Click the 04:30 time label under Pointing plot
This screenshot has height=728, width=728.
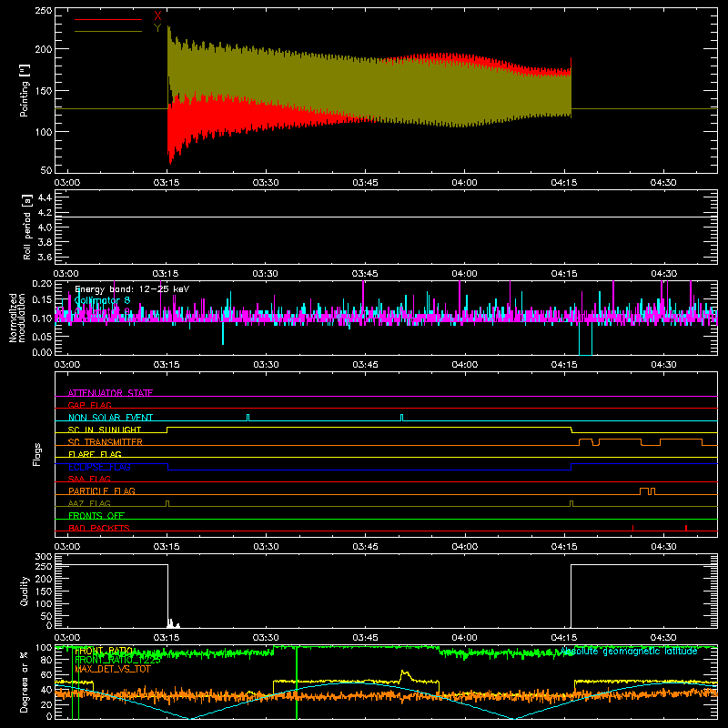(x=663, y=183)
